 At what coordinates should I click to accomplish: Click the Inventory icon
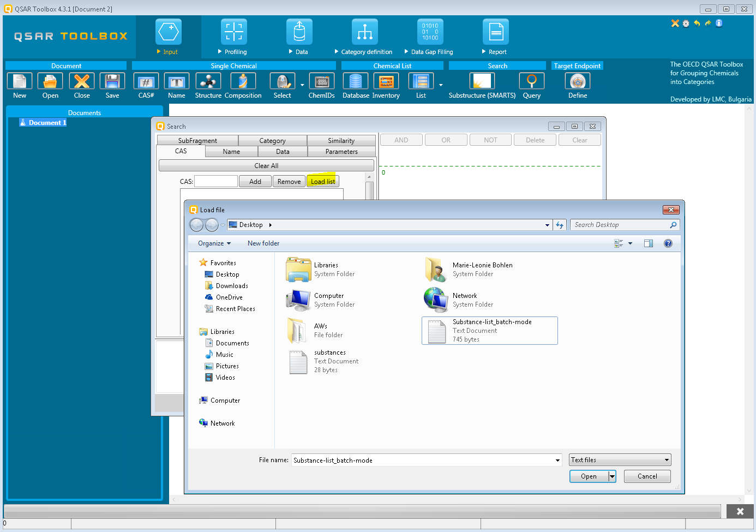click(x=386, y=81)
